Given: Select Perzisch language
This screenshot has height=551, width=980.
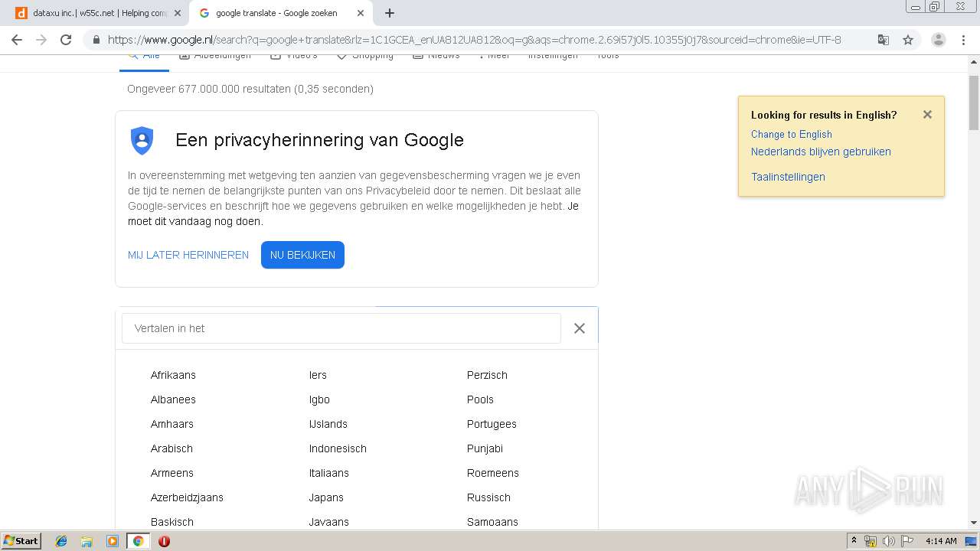Looking at the screenshot, I should (487, 375).
